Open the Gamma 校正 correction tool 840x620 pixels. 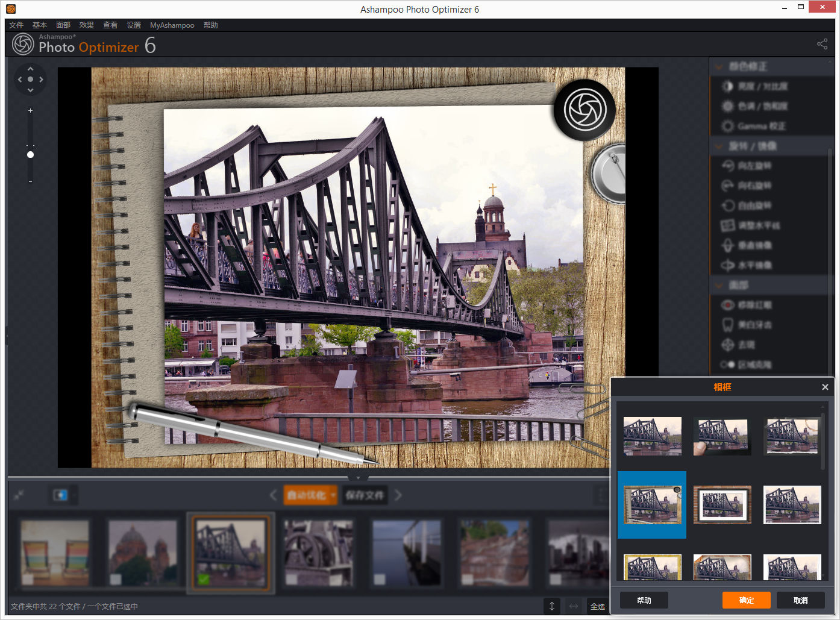pos(753,126)
